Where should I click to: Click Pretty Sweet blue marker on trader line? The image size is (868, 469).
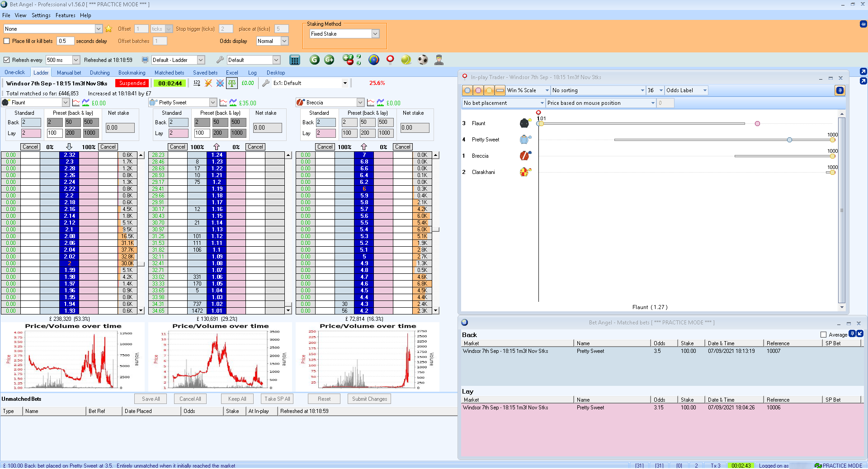click(x=789, y=140)
